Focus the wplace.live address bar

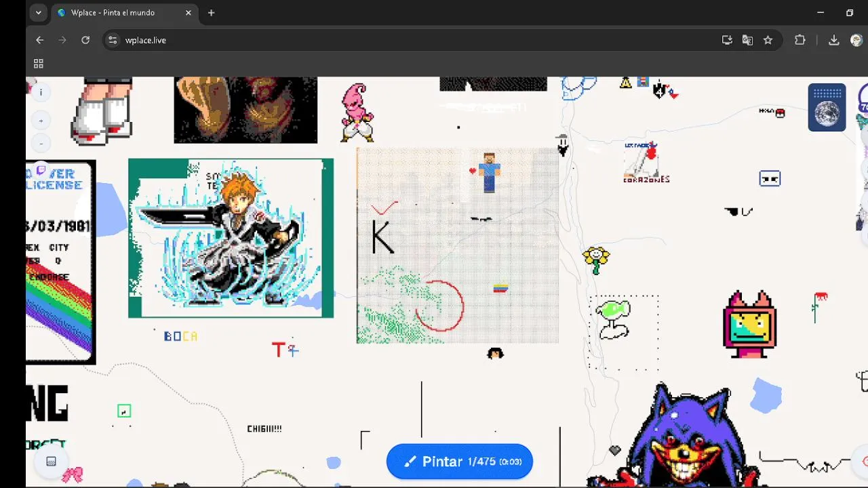(407, 40)
